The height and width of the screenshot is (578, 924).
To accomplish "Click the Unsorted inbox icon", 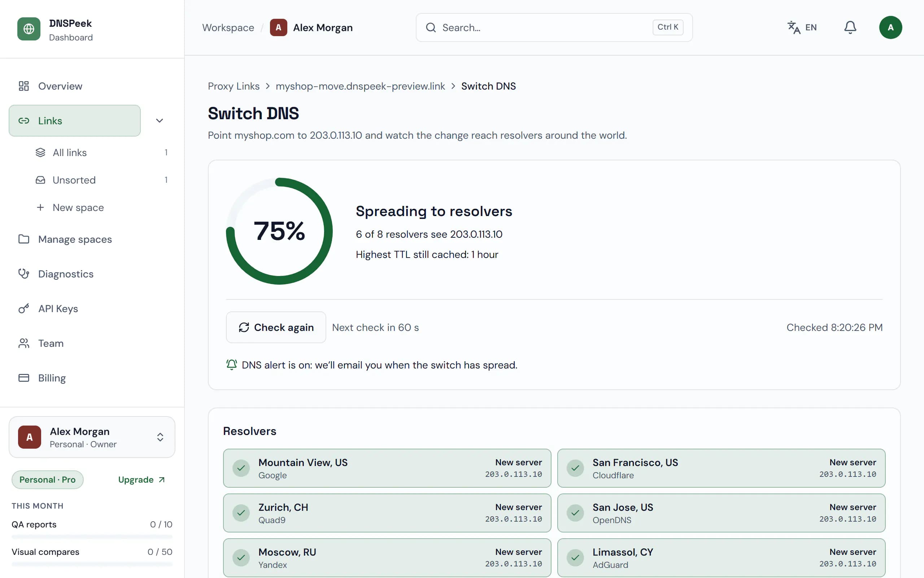I will point(40,180).
